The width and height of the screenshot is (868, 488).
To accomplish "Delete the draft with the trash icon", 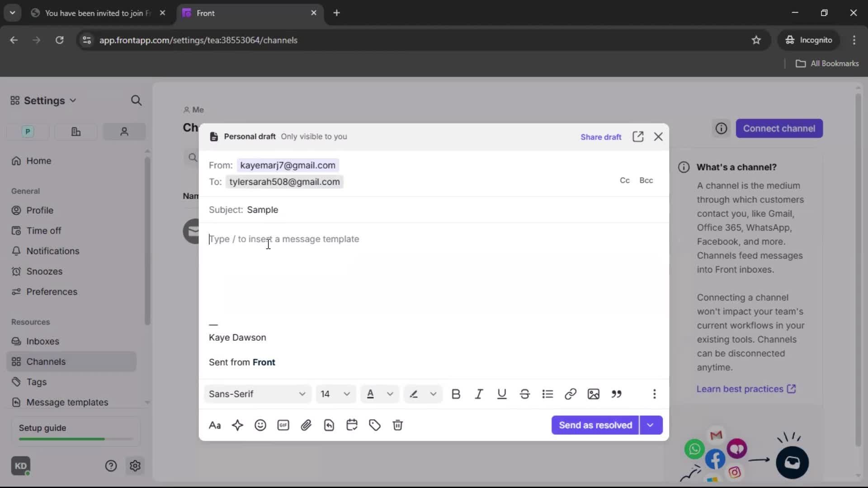I will coord(398,425).
